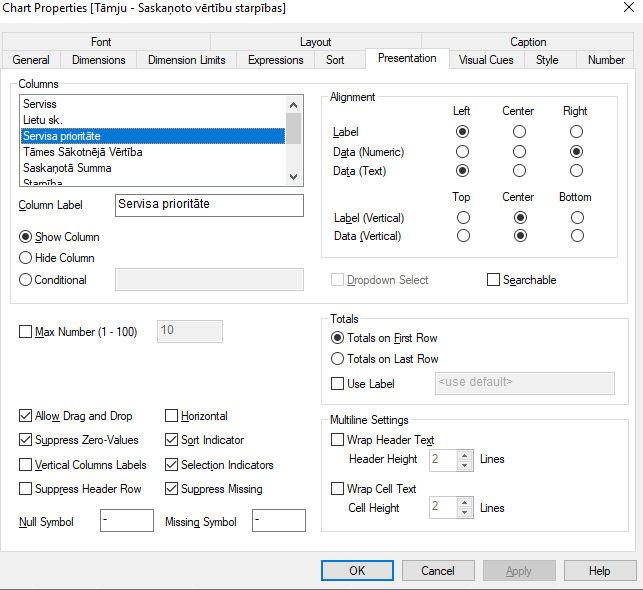Select Lietu sk. in Columns list

43,120
